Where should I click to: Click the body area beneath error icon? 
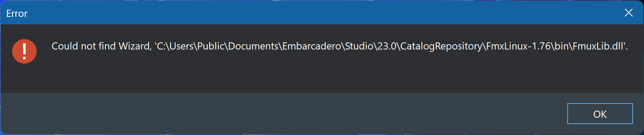coord(24,79)
